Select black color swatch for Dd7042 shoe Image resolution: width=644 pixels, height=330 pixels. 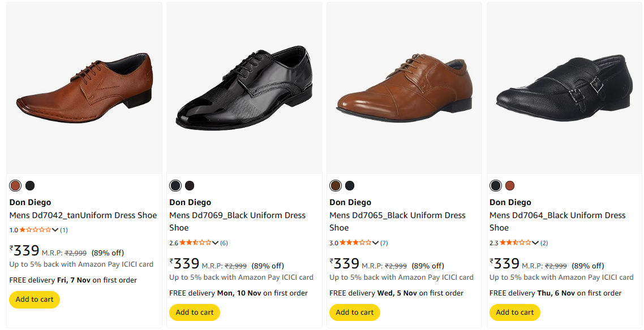tap(30, 185)
